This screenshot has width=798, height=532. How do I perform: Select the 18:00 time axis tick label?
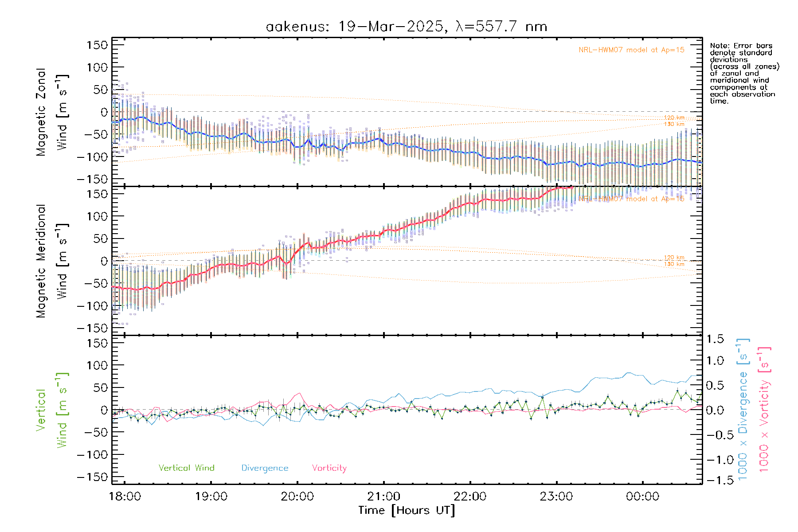[x=125, y=497]
